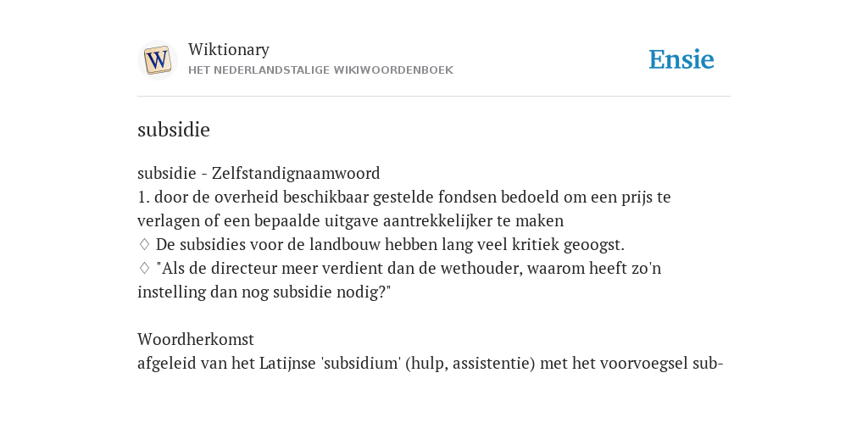The height and width of the screenshot is (434, 868).
Task: Select the 'subsidie' heading
Action: coord(174,130)
